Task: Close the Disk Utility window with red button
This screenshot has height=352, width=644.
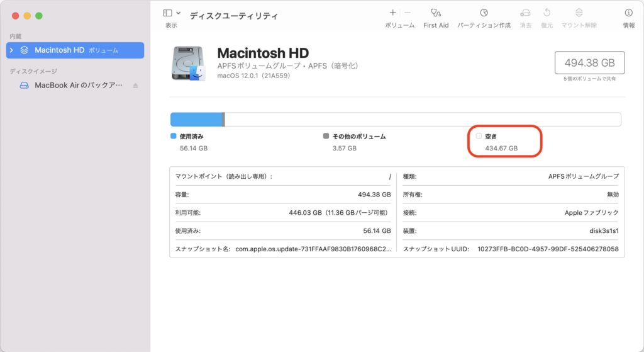Action: tap(15, 16)
